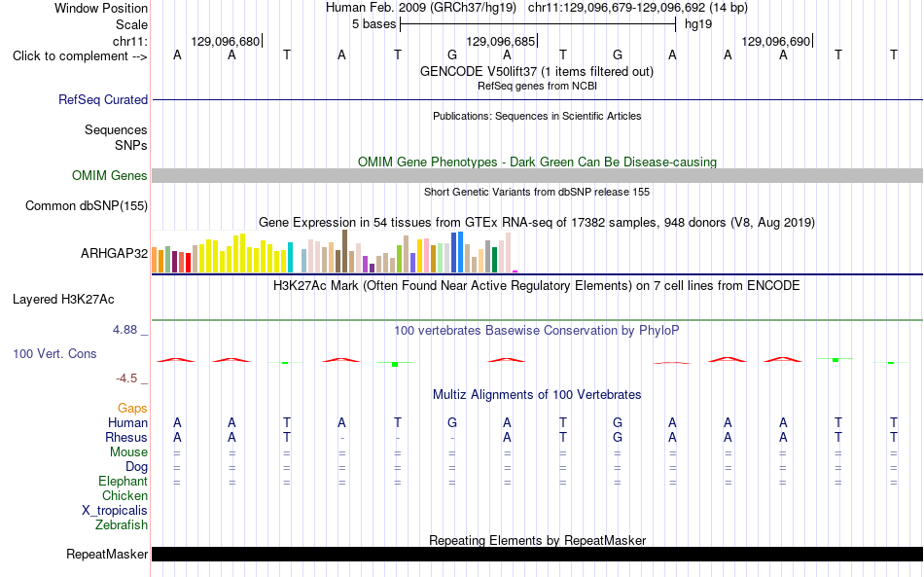Click the chr11: ruler label

click(x=129, y=41)
